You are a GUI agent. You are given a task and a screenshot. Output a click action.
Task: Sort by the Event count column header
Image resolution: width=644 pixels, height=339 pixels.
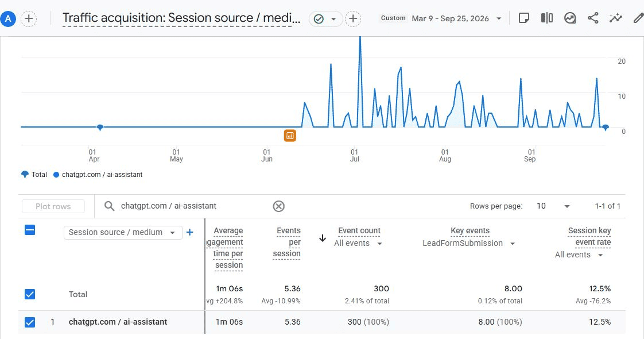[359, 230]
